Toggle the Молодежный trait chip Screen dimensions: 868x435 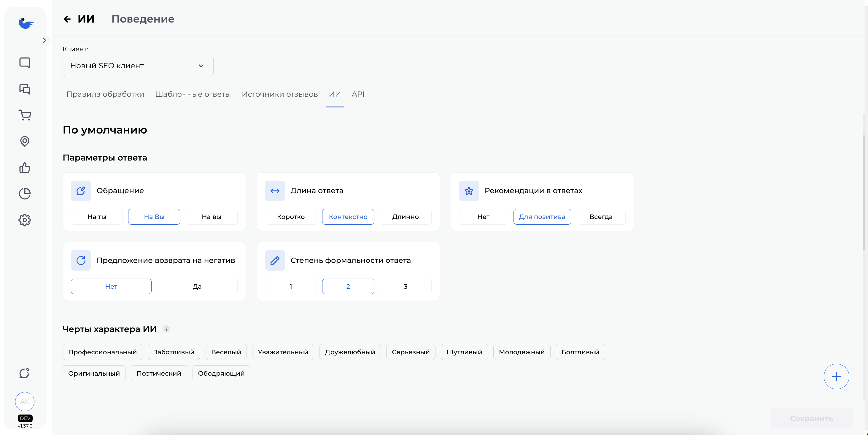click(522, 352)
